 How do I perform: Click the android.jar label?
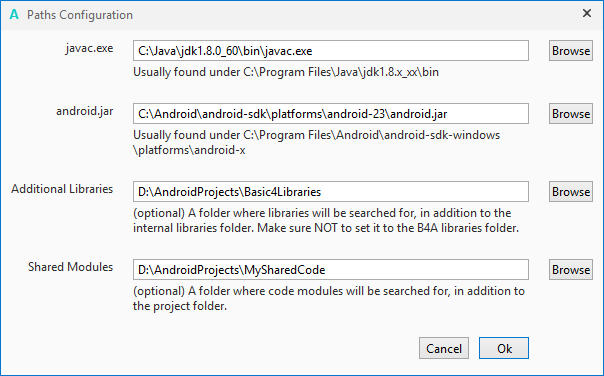[85, 111]
